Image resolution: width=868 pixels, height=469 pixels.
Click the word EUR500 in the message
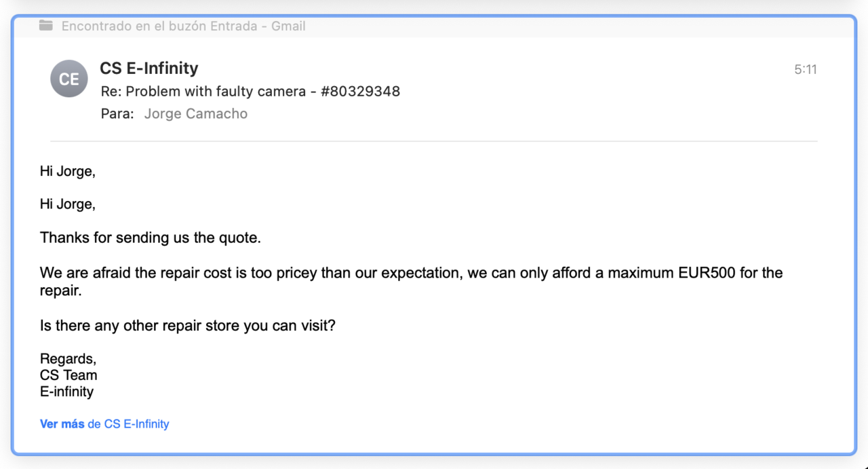[x=707, y=273]
